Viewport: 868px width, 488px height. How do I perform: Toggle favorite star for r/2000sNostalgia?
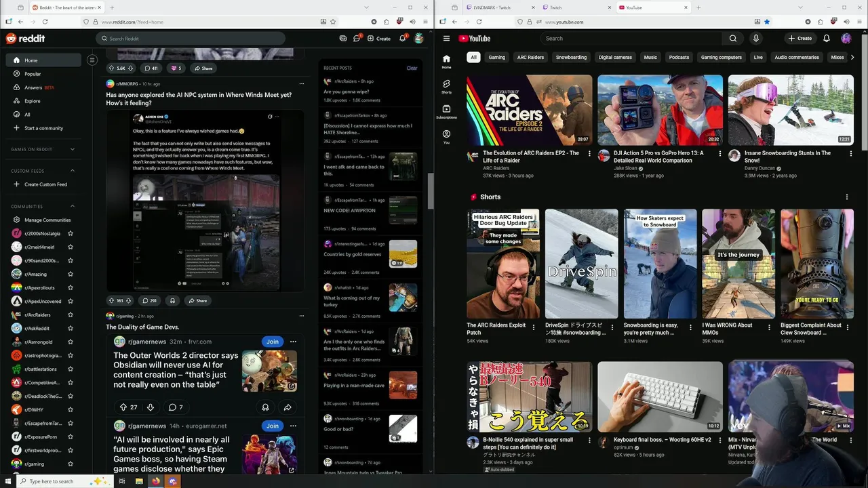coord(70,233)
